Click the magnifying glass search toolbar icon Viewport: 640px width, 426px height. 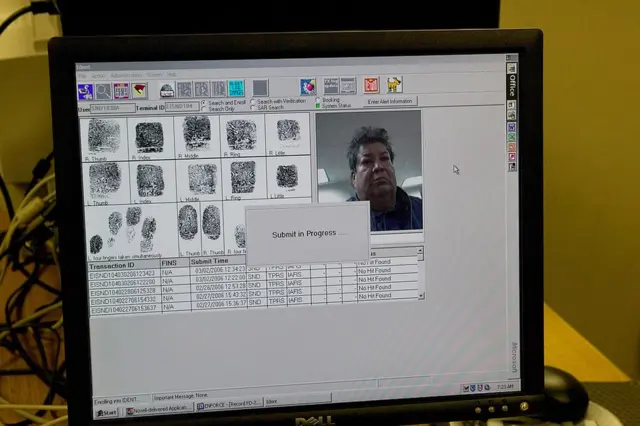(104, 90)
